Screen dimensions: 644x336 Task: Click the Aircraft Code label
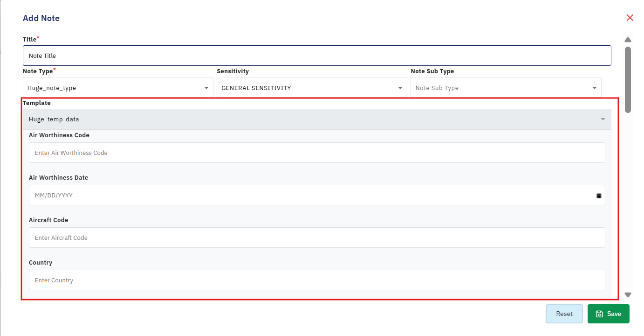(48, 220)
